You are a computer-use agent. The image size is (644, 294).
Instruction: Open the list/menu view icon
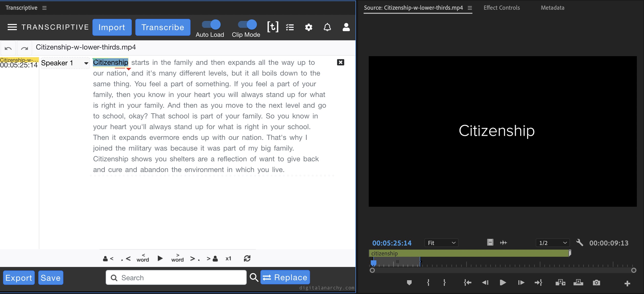(x=290, y=28)
